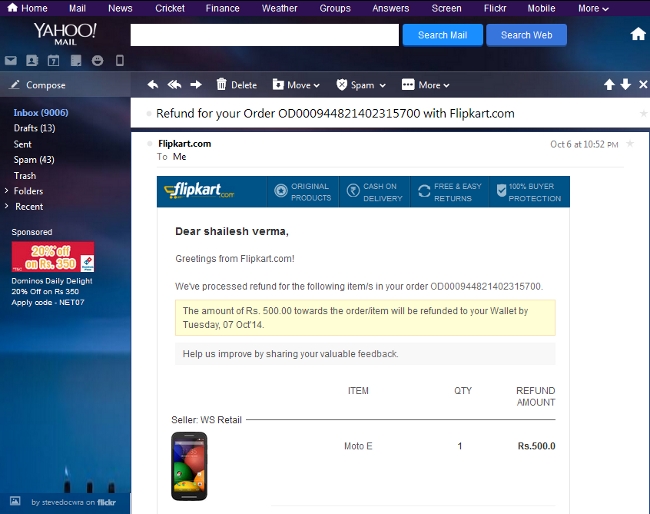Open the Sent folder
Image resolution: width=650 pixels, height=514 pixels.
22,144
